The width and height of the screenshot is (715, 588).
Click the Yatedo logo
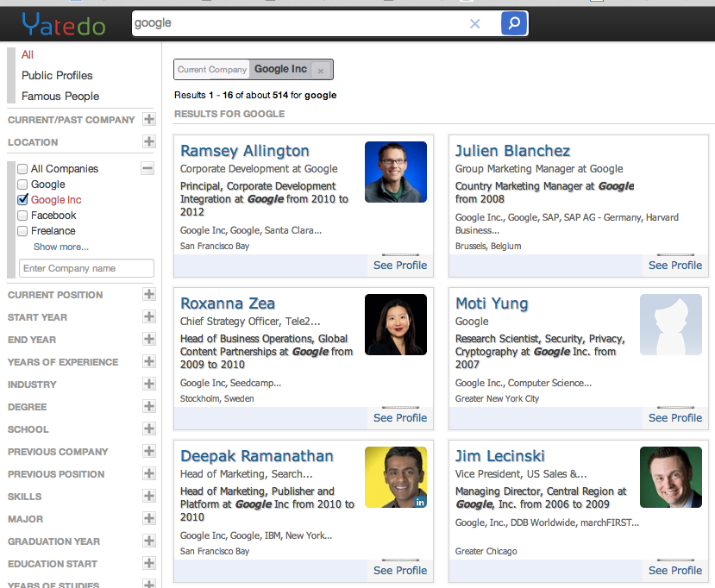pos(63,24)
